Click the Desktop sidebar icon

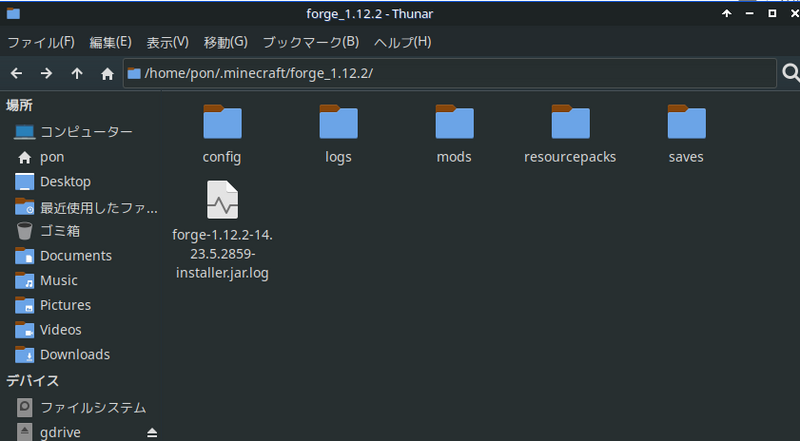(x=24, y=182)
